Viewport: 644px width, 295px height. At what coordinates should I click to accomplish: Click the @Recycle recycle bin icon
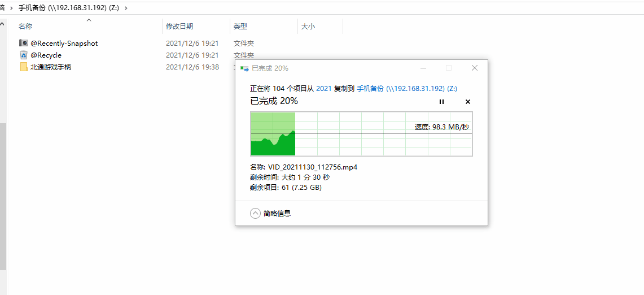pos(24,55)
